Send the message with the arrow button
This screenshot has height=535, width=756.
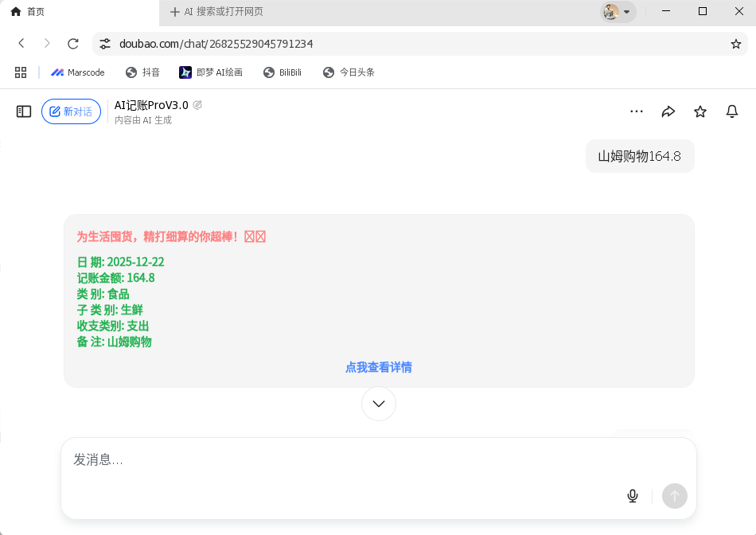point(675,496)
